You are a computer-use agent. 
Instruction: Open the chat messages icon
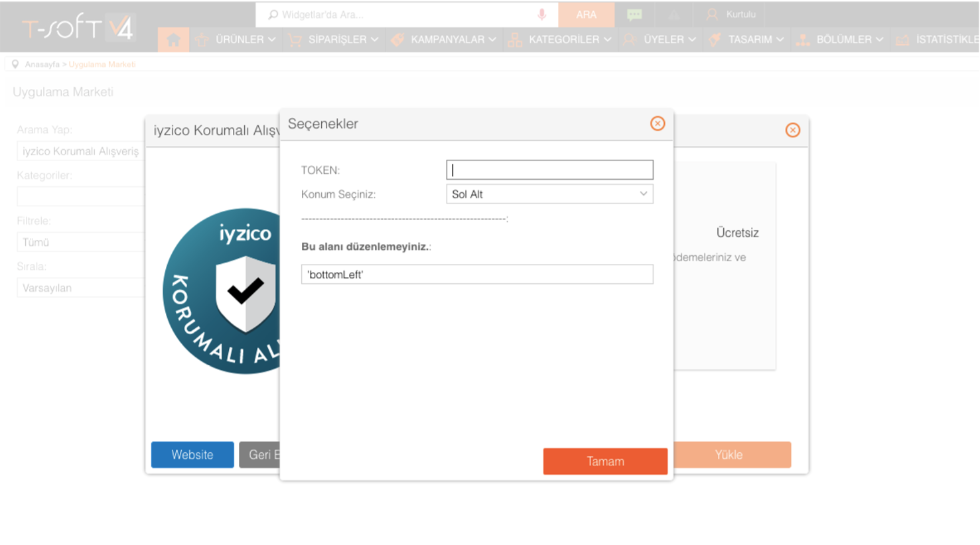[x=634, y=15]
